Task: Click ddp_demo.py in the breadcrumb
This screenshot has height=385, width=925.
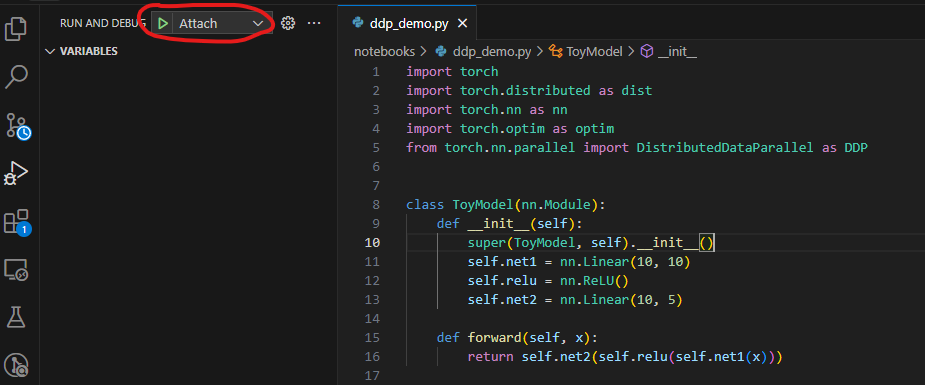Action: (x=484, y=51)
